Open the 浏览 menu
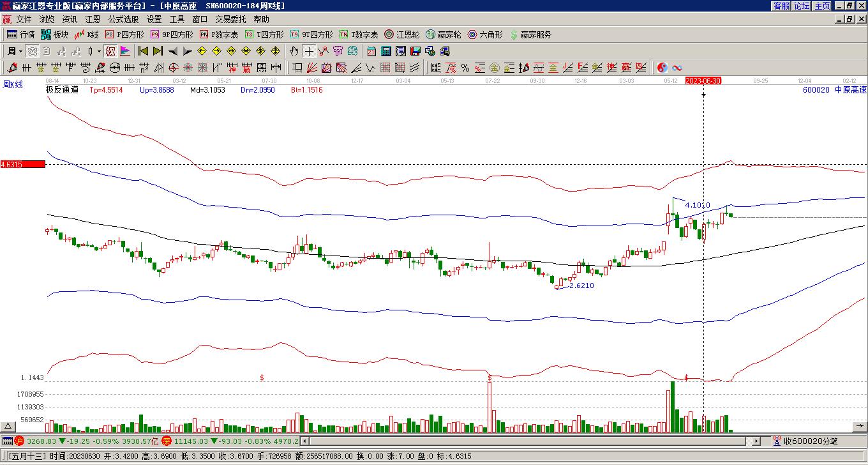This screenshot has height=465, width=868. (x=47, y=20)
